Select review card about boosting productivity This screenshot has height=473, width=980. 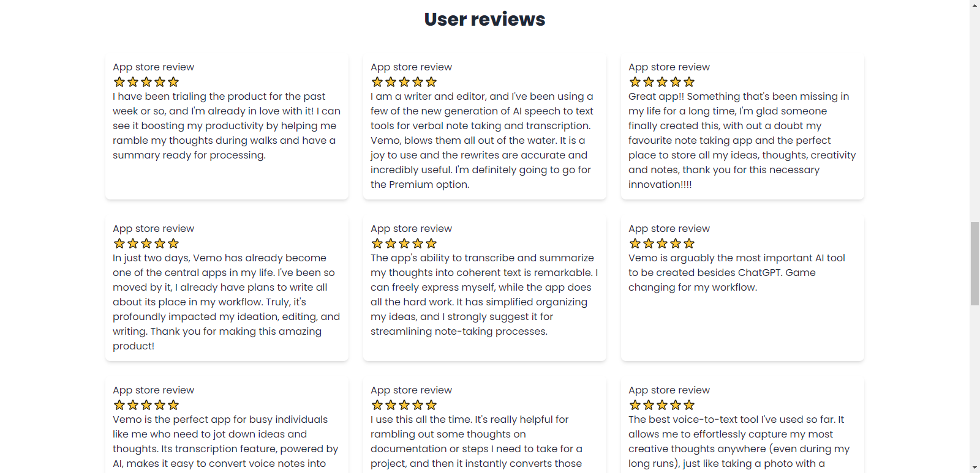coord(227,127)
